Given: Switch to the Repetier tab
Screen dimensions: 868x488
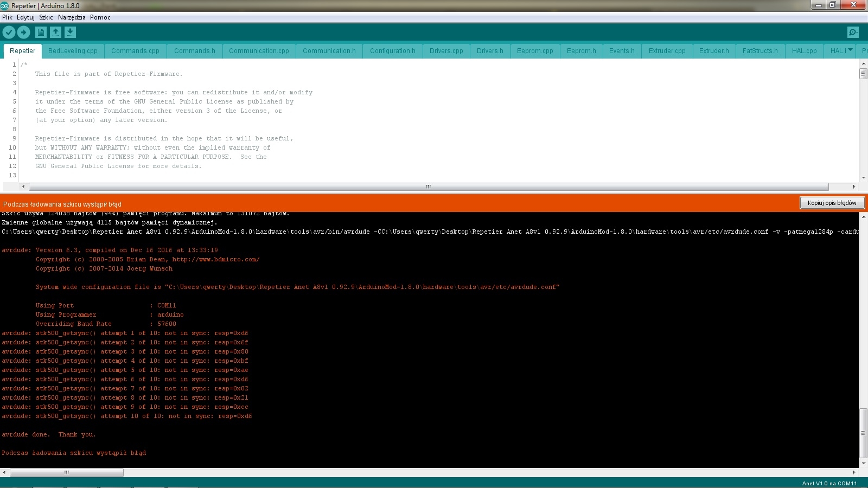Looking at the screenshot, I should coord(22,51).
